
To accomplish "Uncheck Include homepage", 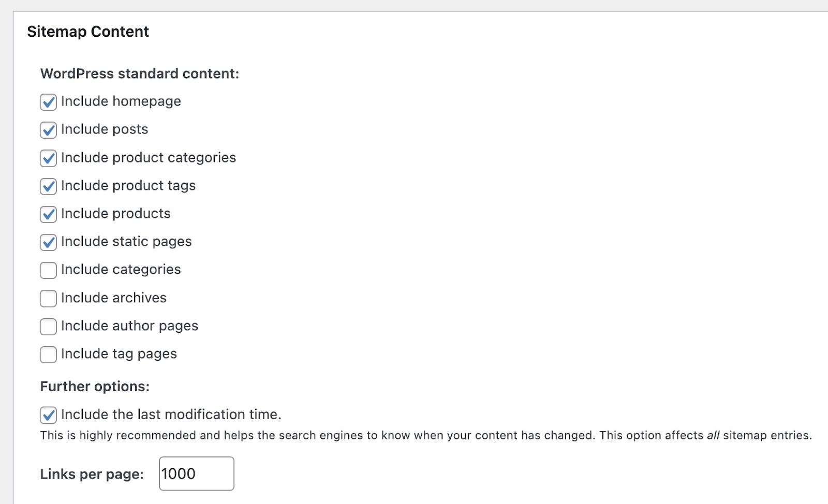I will 48,102.
